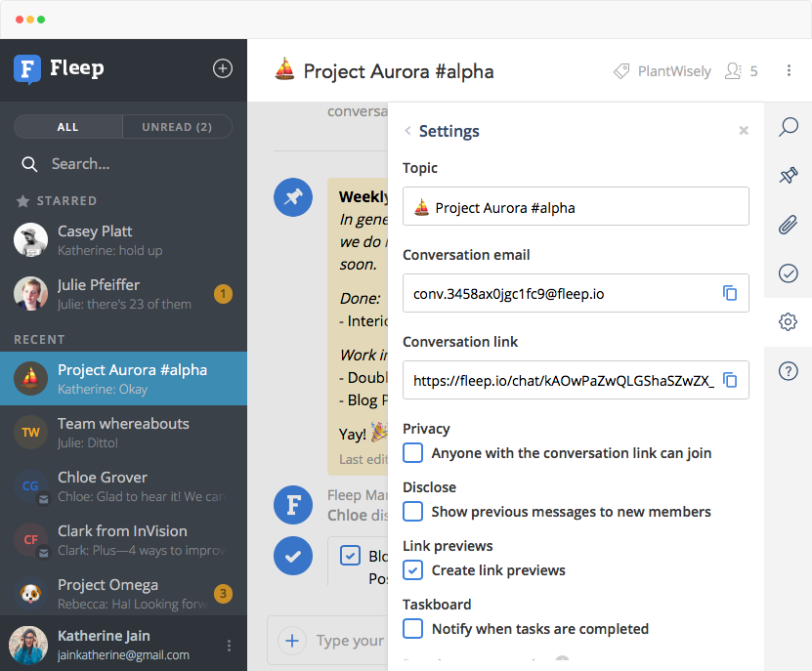Click the PlantWisely tag icon

click(621, 71)
